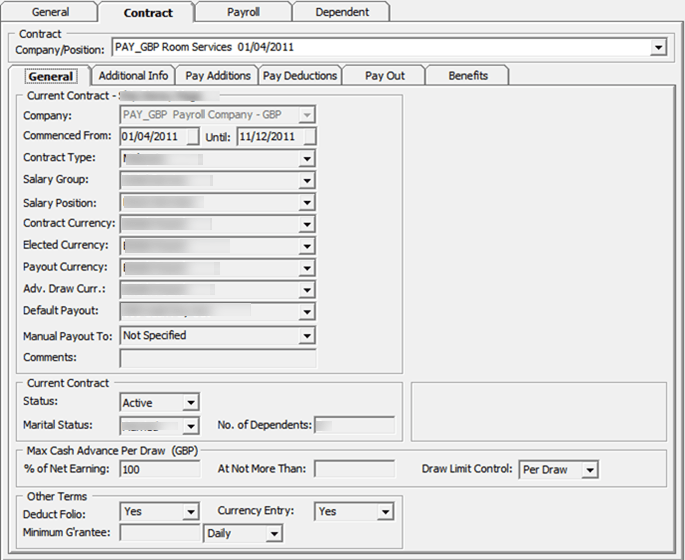Open the Payroll tab
The width and height of the screenshot is (685, 560).
click(x=243, y=12)
